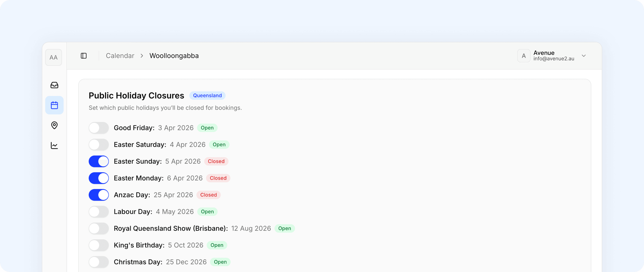This screenshot has width=644, height=272.
Task: Toggle Christmas Day closure
Action: 99,262
